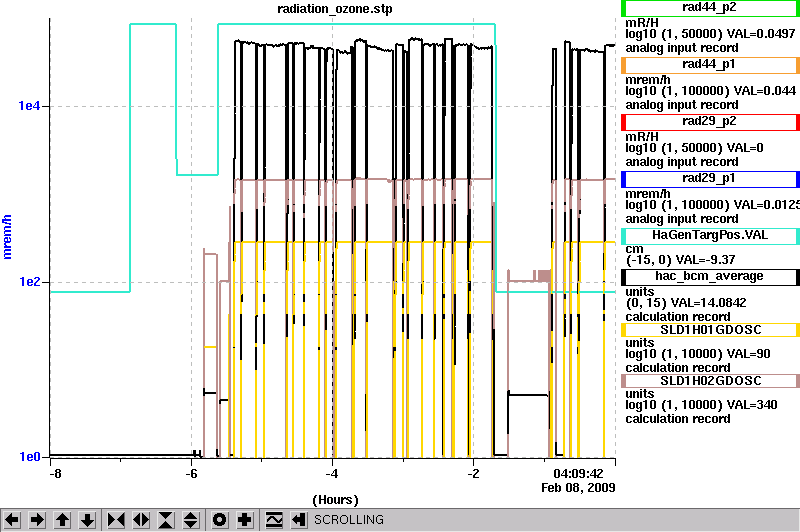
Task: Click the plus-sign toolbar icon
Action: 245,520
